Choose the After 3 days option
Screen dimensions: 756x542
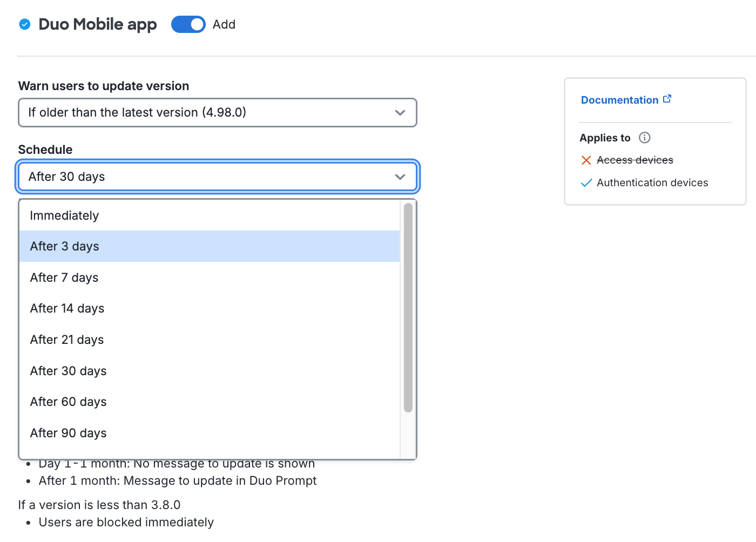(64, 246)
